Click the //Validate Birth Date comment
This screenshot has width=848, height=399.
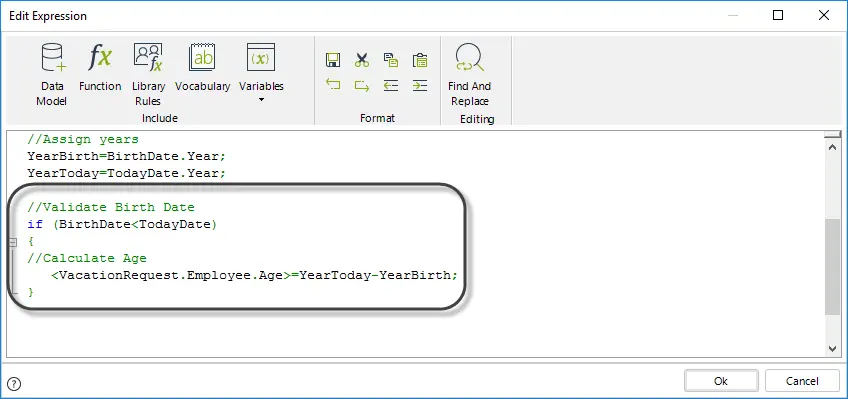pos(111,207)
